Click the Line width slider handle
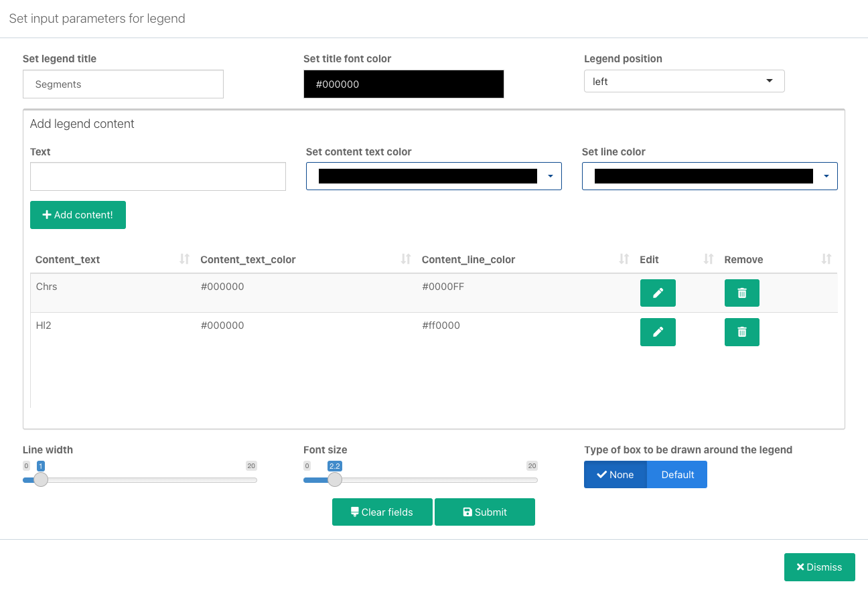The height and width of the screenshot is (594, 868). coord(41,479)
